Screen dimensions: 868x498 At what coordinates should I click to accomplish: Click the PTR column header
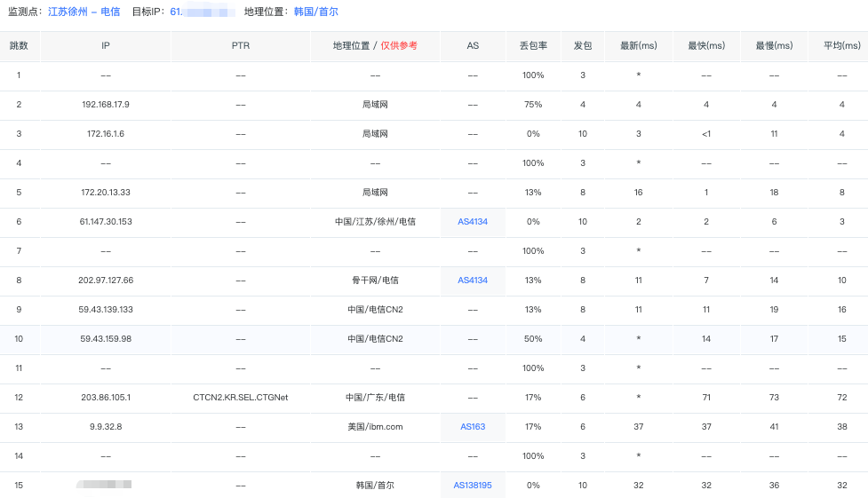pyautogui.click(x=240, y=45)
